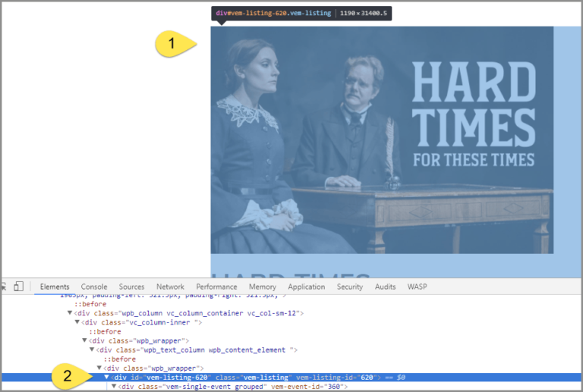Screen dimensions: 583x392
Task: Collapse the vc_column-inner div node
Action: coord(77,322)
